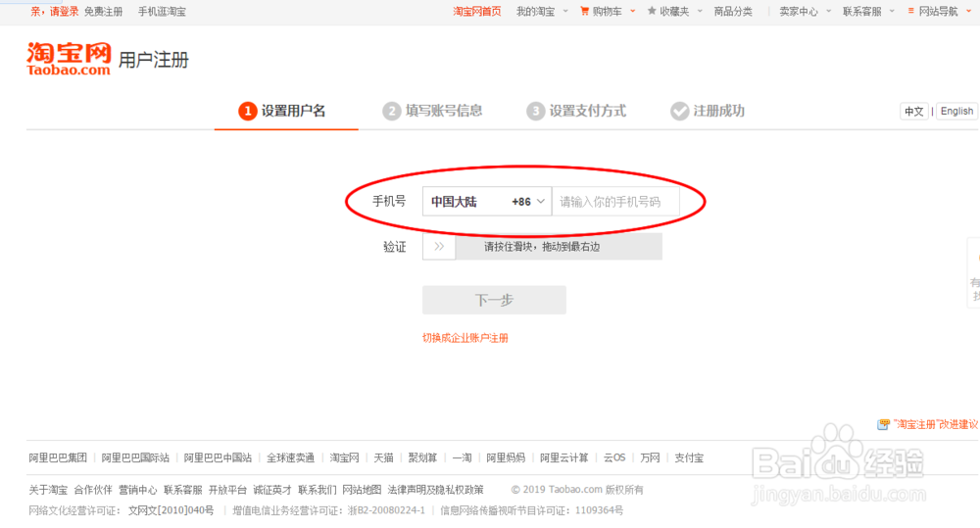Viewport: 980px width, 528px height.
Task: Expand the 收藏夹 dropdown arrow
Action: [x=700, y=11]
